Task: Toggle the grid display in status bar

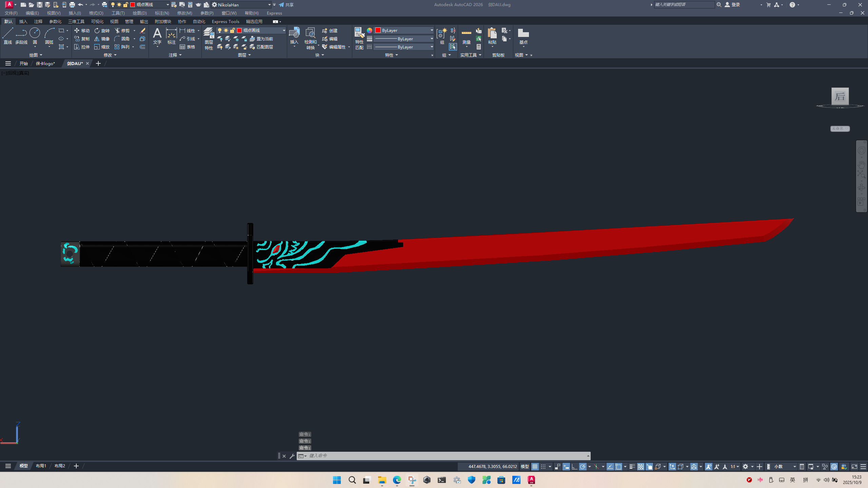Action: pos(535,467)
